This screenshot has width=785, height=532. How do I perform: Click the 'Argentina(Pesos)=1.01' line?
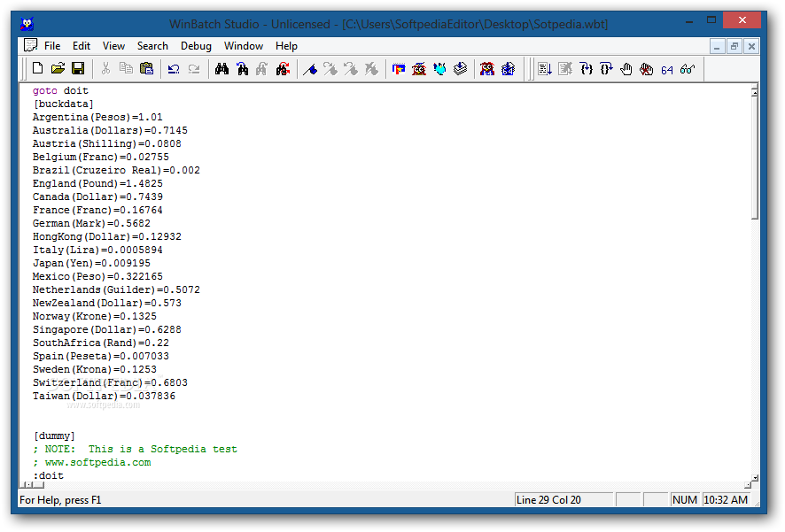point(97,117)
